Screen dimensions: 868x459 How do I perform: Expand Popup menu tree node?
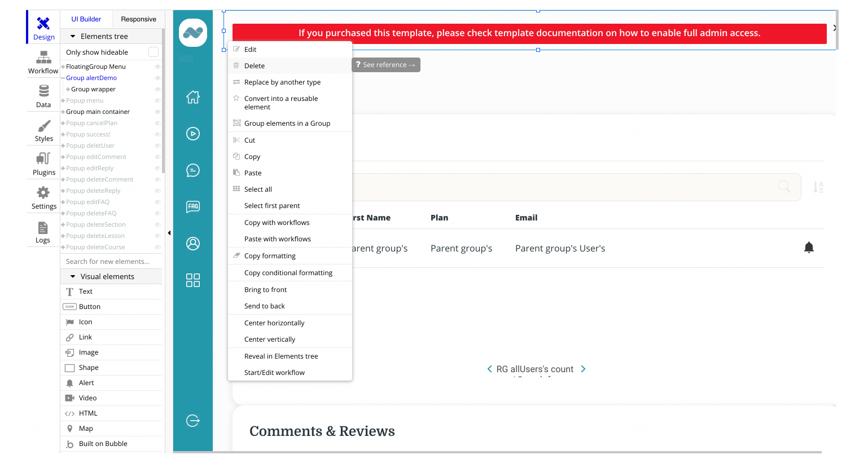[x=63, y=100]
